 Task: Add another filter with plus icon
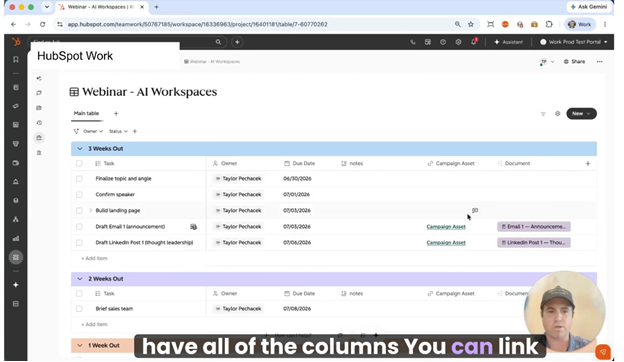click(x=135, y=131)
